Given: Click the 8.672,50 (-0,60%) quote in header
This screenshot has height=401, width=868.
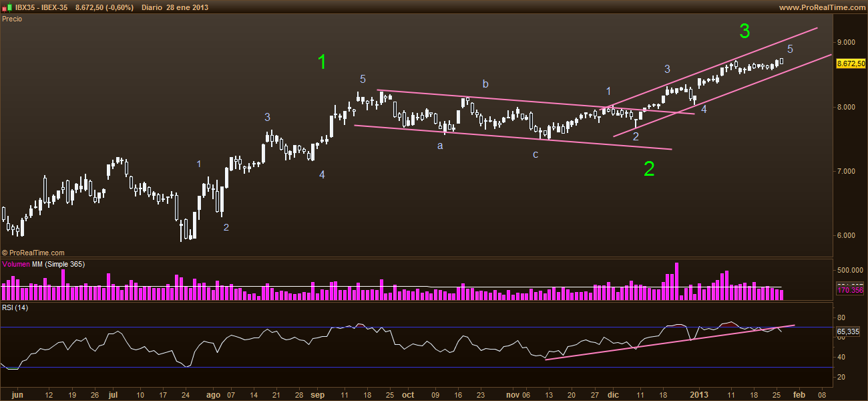Looking at the screenshot, I should coord(104,7).
